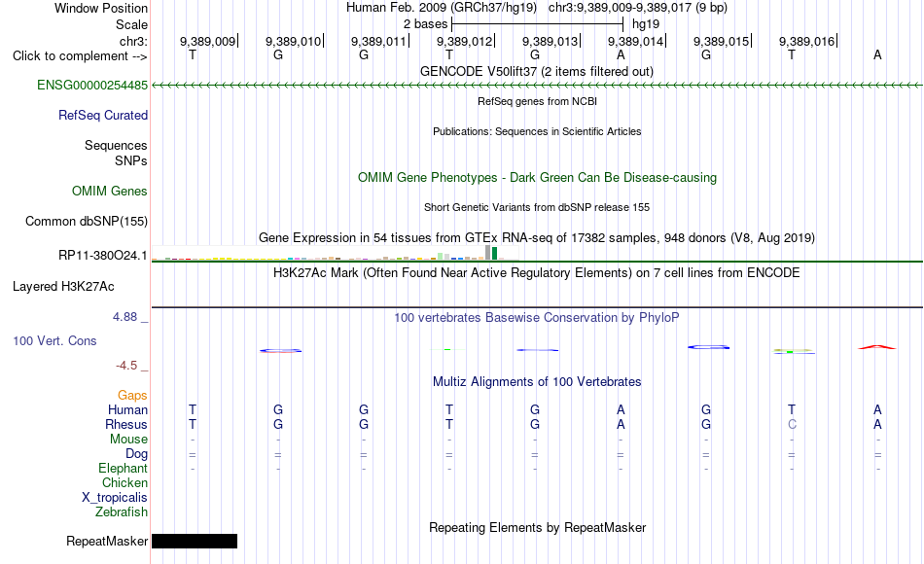Viewport: 924px width, 564px height.
Task: Click the RP11-380O24.1 GTEx label
Action: pyautogui.click(x=102, y=255)
